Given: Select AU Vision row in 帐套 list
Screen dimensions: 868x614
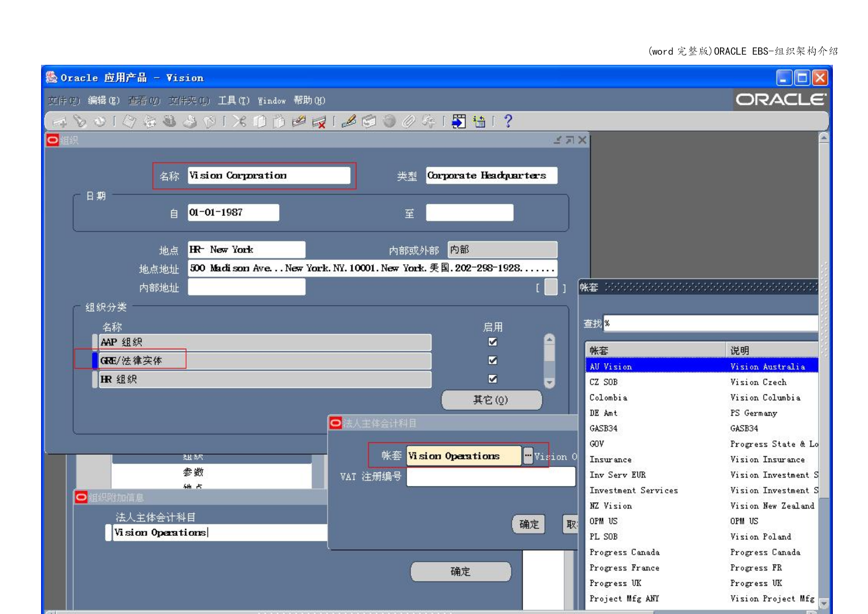Looking at the screenshot, I should pyautogui.click(x=702, y=367).
